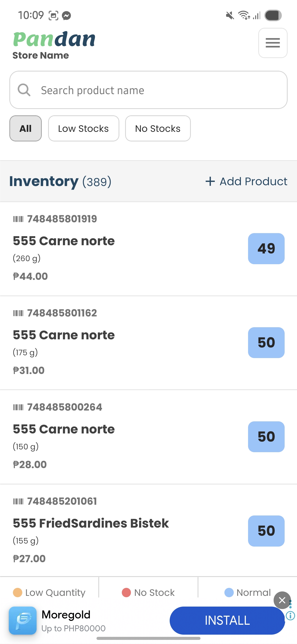
Task: Tap barcode icon for 748485201061
Action: 18,501
